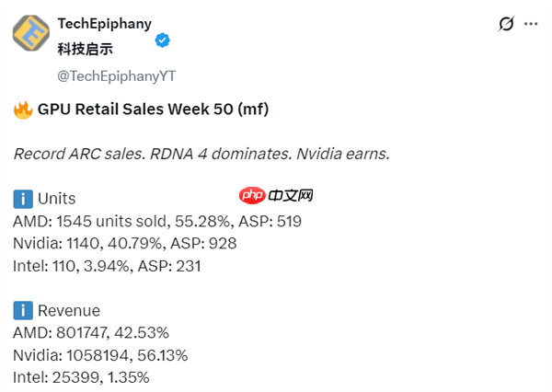Click the info icon beside Revenue

tap(23, 311)
